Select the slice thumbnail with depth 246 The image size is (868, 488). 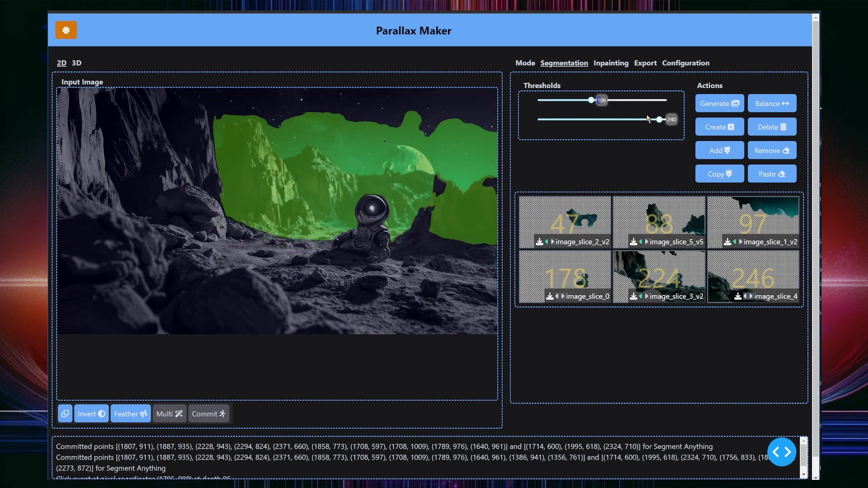753,276
